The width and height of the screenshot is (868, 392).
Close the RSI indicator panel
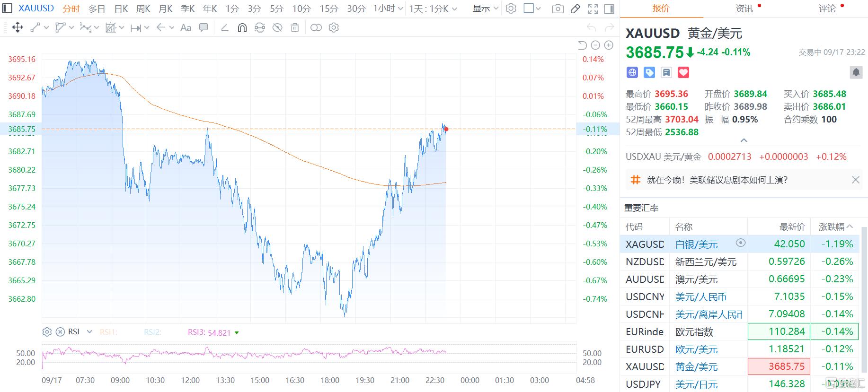pyautogui.click(x=60, y=332)
